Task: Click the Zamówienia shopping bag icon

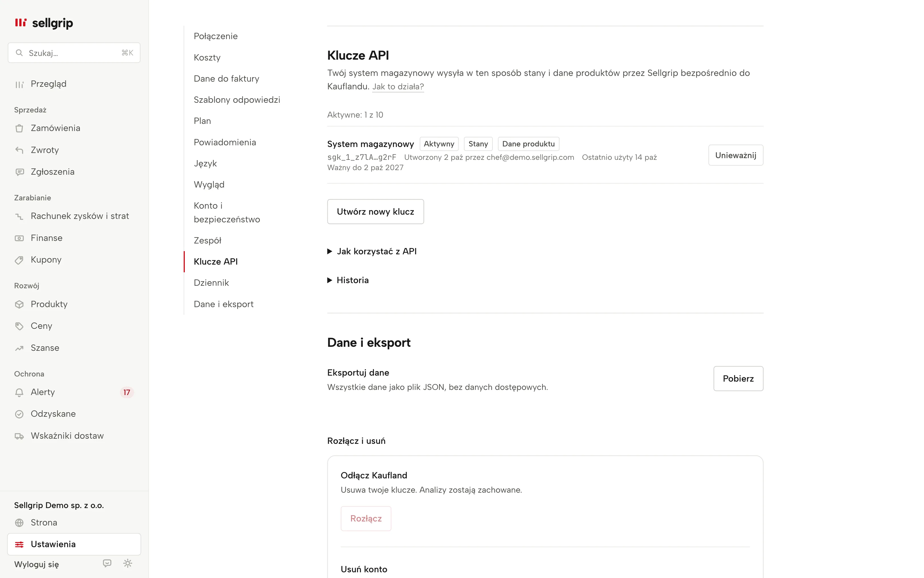Action: tap(19, 128)
